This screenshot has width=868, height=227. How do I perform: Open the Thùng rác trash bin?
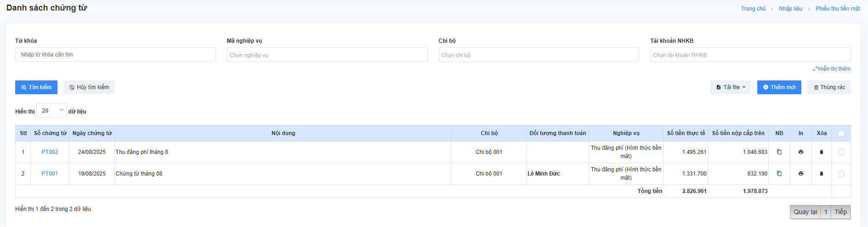[828, 87]
